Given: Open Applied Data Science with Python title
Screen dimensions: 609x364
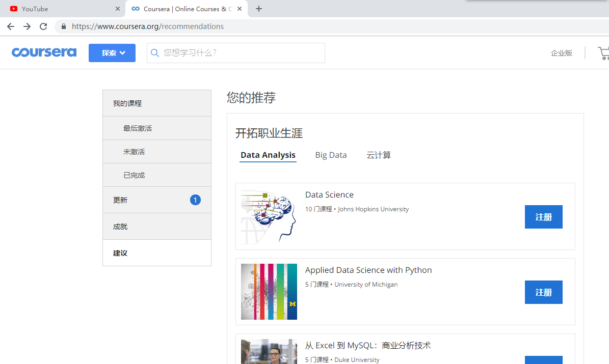Looking at the screenshot, I should coord(368,270).
